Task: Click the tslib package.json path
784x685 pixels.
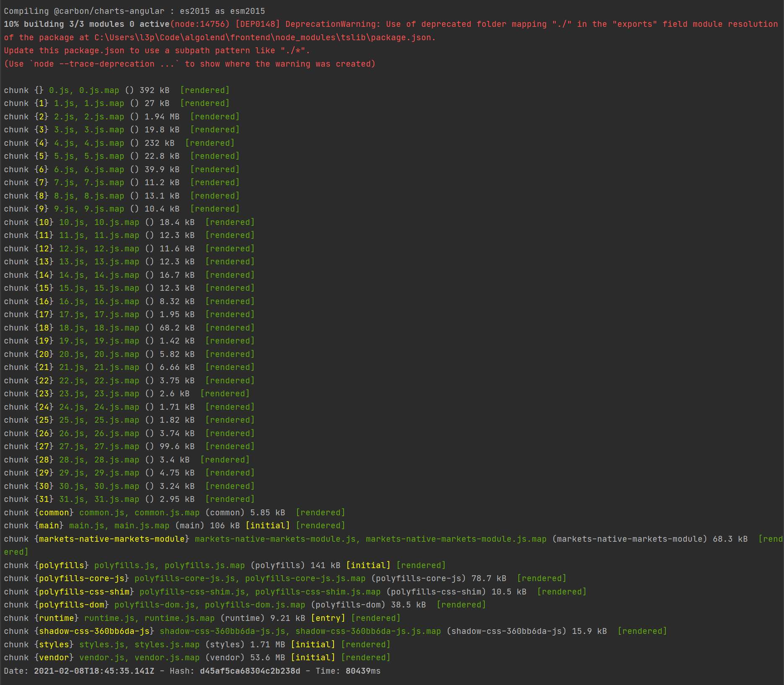Action: point(264,37)
